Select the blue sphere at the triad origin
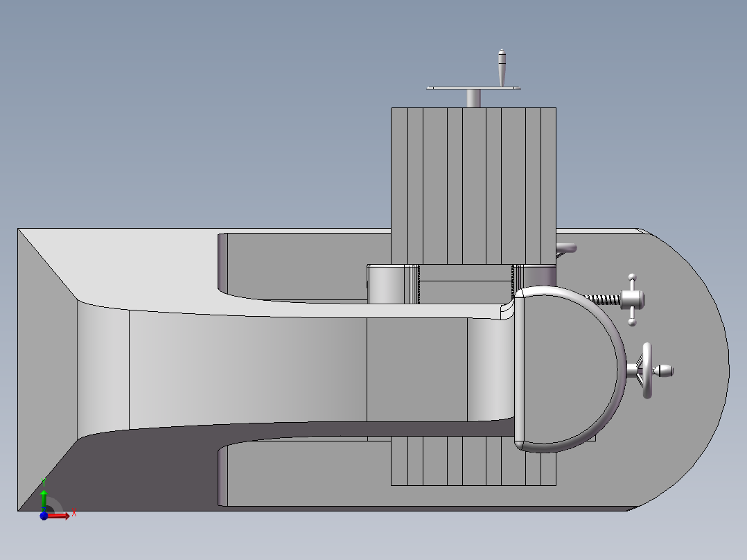747x560 pixels. [x=44, y=516]
